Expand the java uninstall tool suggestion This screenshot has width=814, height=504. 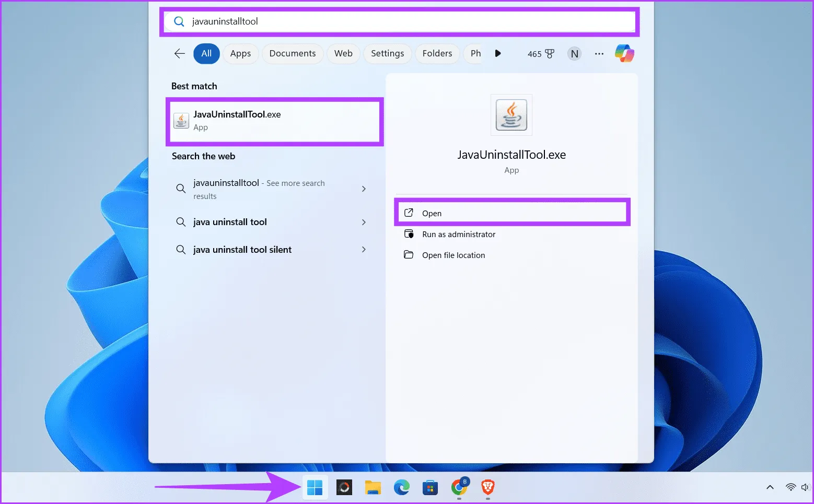click(x=364, y=222)
